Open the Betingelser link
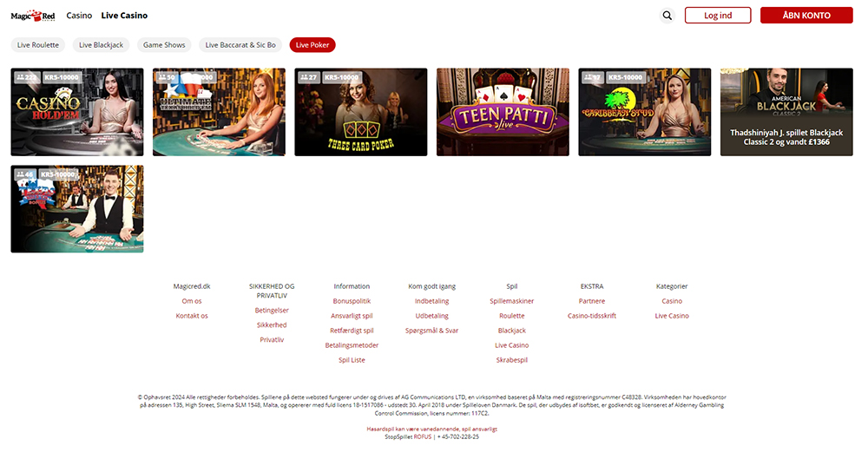This screenshot has width=868, height=459. tap(272, 310)
